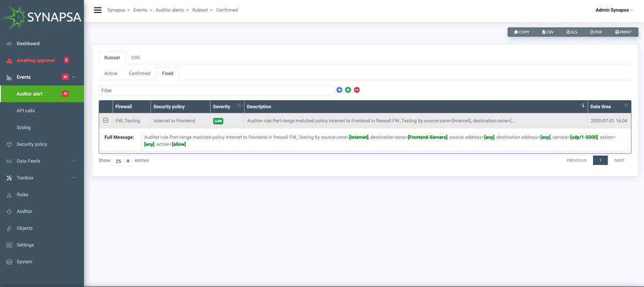Add filter with green plus icon

coord(348,90)
